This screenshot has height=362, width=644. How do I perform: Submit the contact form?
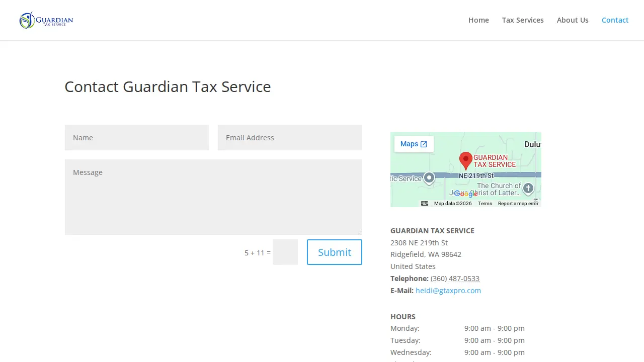335,252
